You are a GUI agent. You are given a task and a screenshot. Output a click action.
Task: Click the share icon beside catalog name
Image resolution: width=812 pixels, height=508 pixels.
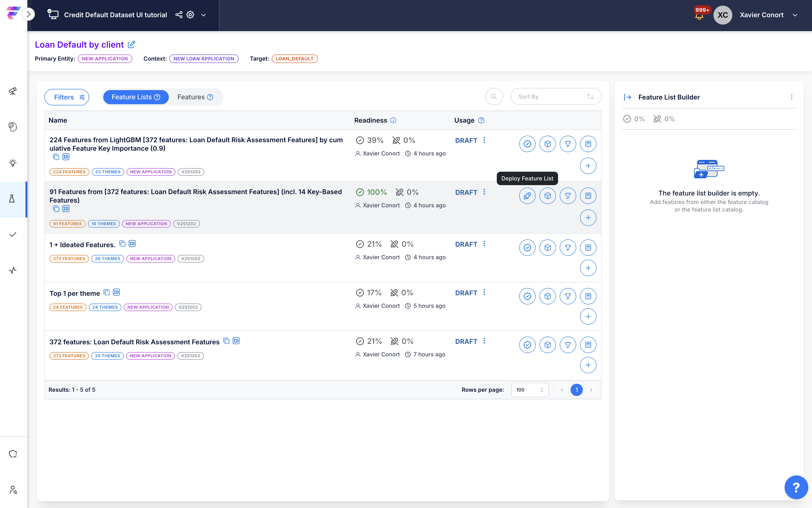tap(179, 15)
